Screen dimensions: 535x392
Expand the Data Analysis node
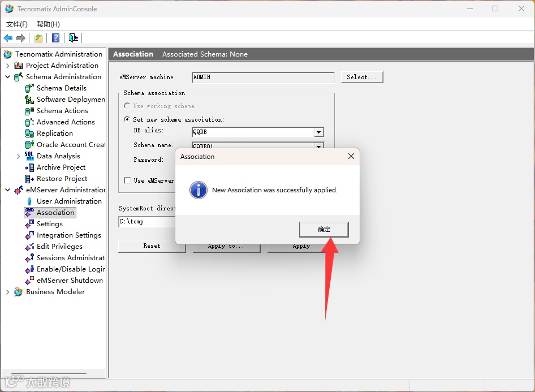pos(19,156)
